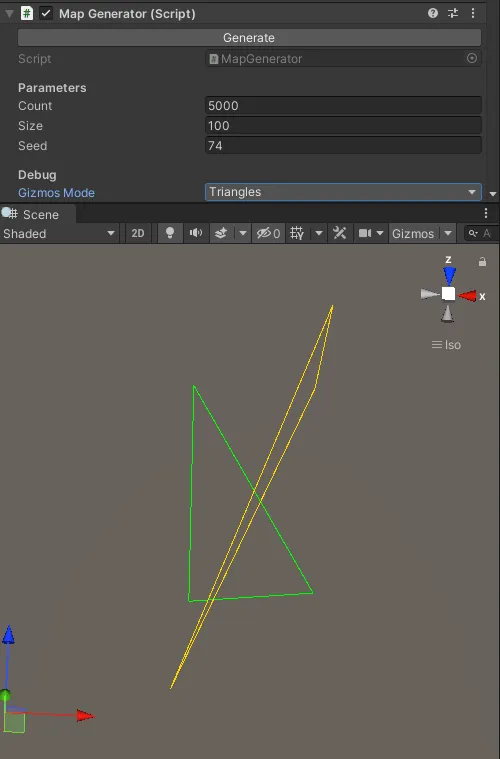Open the scene camera settings icon

click(x=364, y=233)
